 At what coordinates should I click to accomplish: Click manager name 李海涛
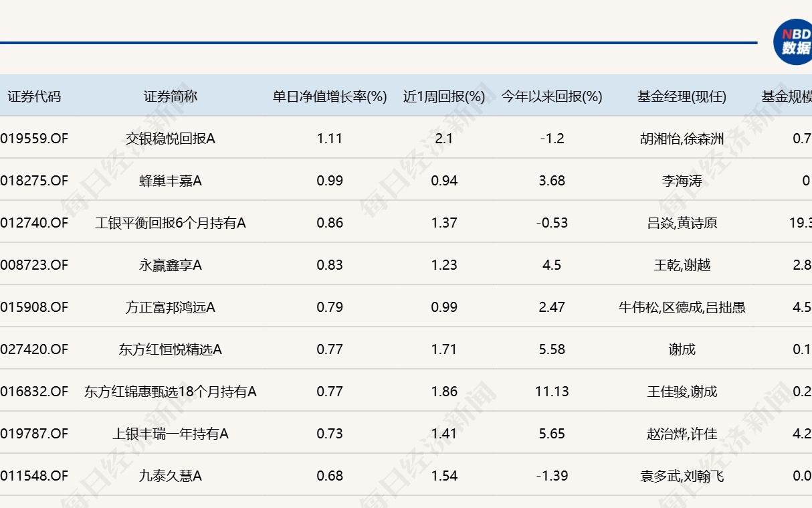pyautogui.click(x=682, y=181)
